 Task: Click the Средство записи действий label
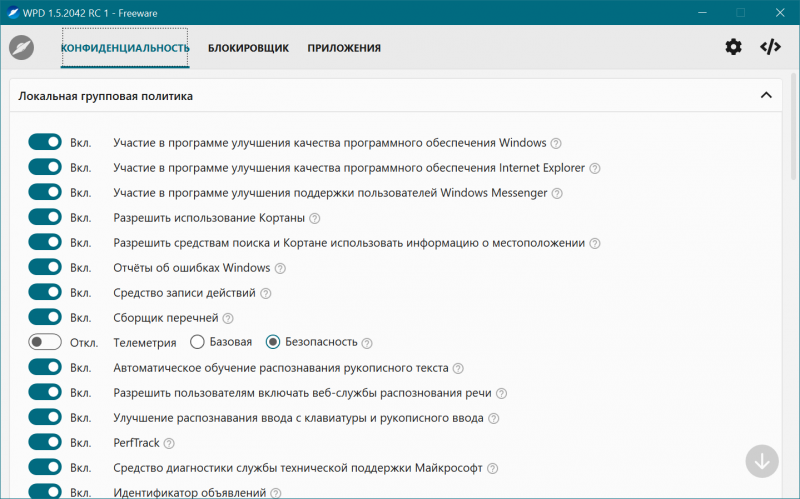pos(184,293)
